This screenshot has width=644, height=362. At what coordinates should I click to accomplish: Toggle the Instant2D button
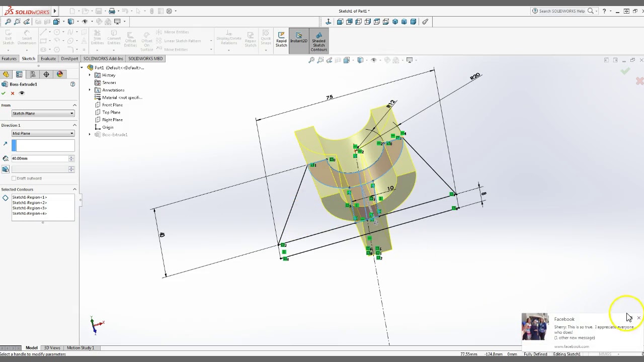click(299, 40)
